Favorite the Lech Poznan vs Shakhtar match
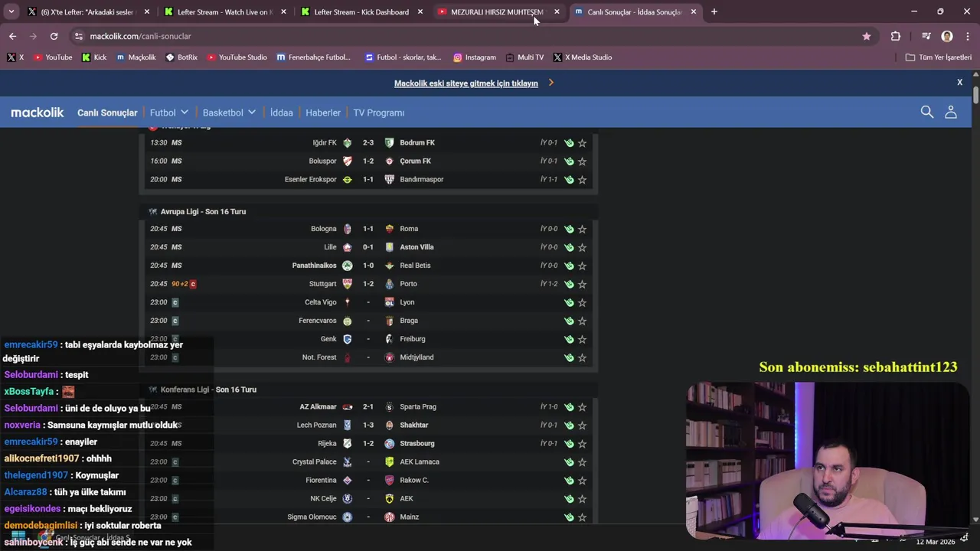The image size is (980, 551). coord(582,425)
